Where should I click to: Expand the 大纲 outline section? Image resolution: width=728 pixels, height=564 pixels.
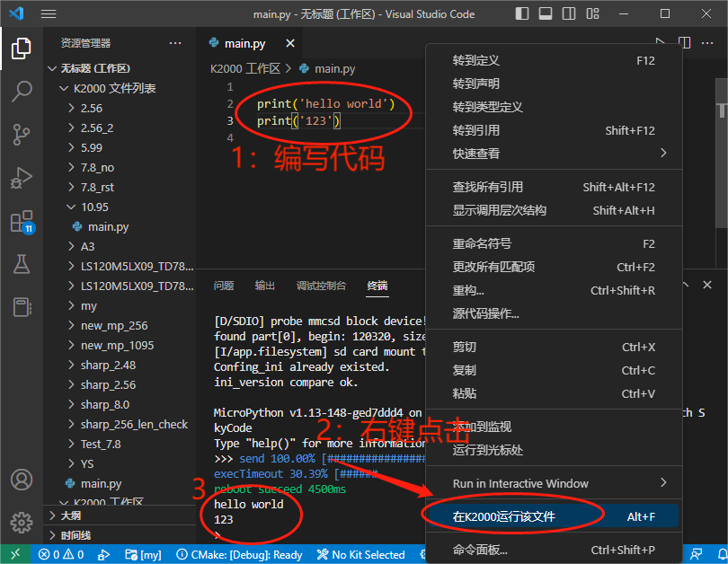120,516
